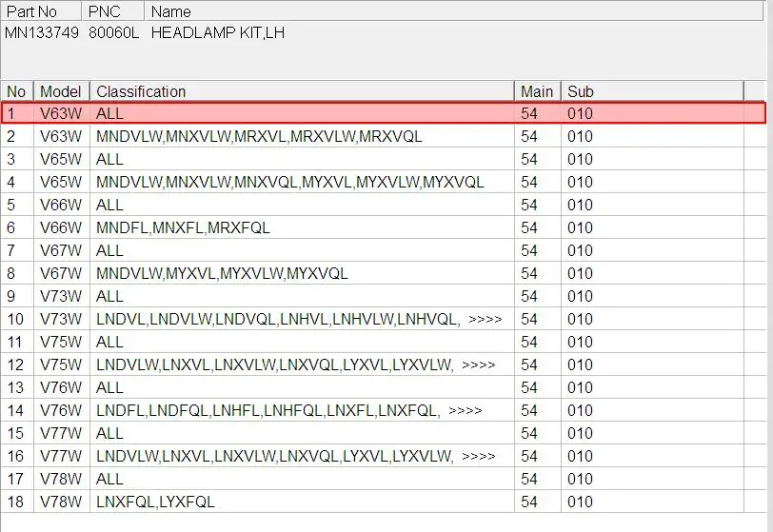Click ALL classification in row 1
773x532 pixels.
pyautogui.click(x=109, y=114)
